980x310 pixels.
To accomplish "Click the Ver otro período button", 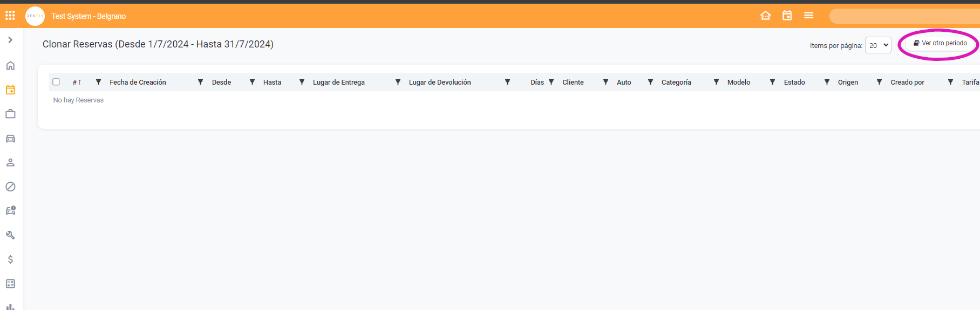I will pyautogui.click(x=940, y=43).
